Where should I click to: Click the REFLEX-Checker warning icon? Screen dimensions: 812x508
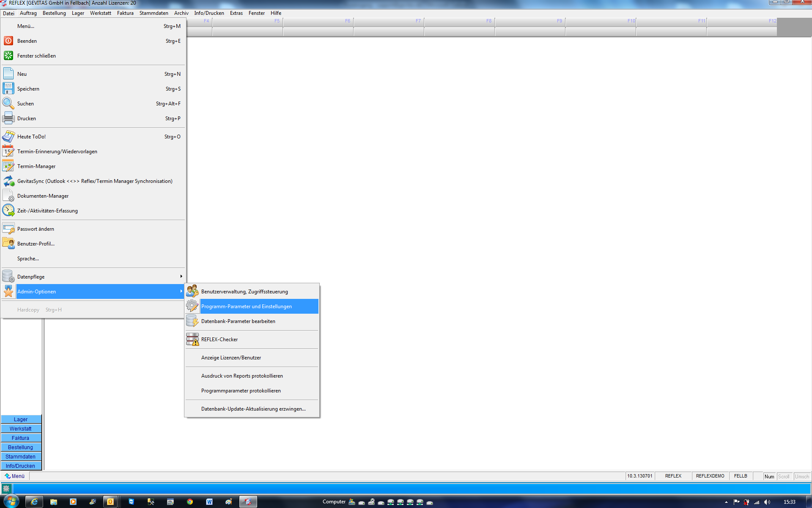[x=192, y=339]
